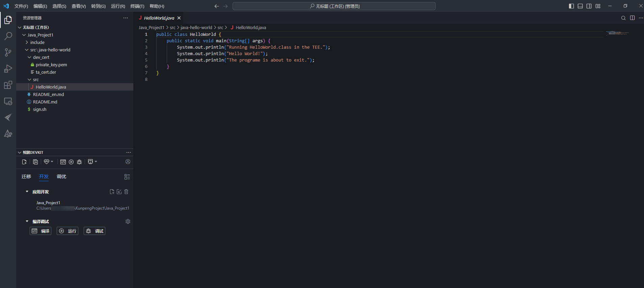Create new project in 应用开发 section

112,192
